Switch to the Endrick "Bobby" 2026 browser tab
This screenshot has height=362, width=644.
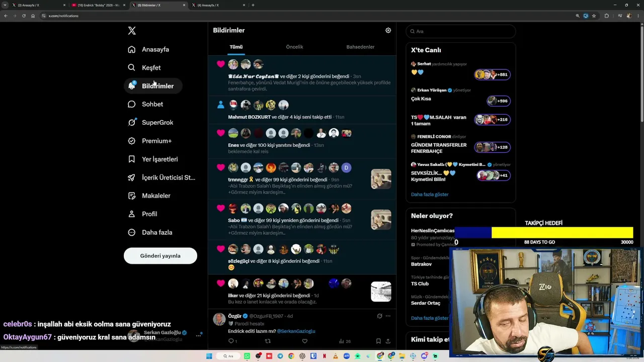(x=98, y=5)
